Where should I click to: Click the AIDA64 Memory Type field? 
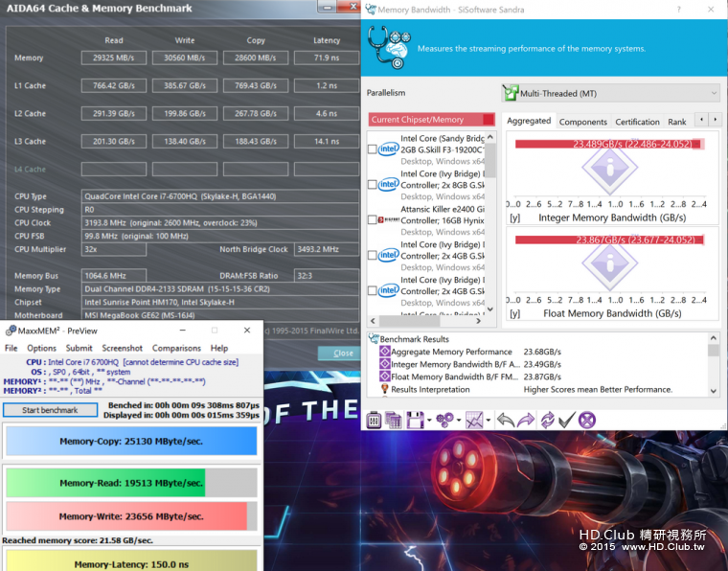pyautogui.click(x=220, y=288)
